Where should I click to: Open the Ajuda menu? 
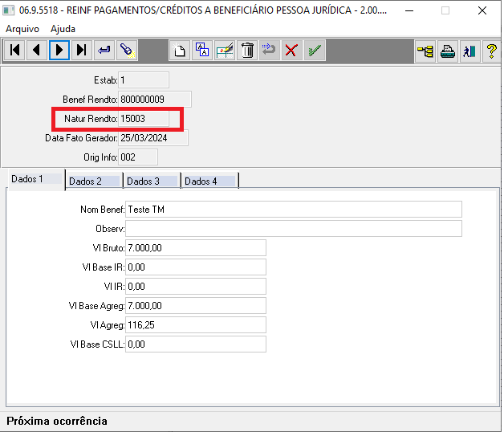(63, 29)
